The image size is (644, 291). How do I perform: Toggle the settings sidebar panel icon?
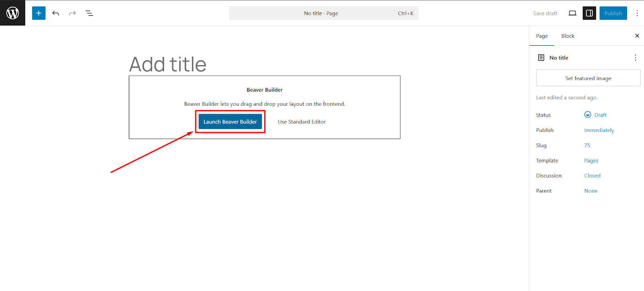[589, 13]
